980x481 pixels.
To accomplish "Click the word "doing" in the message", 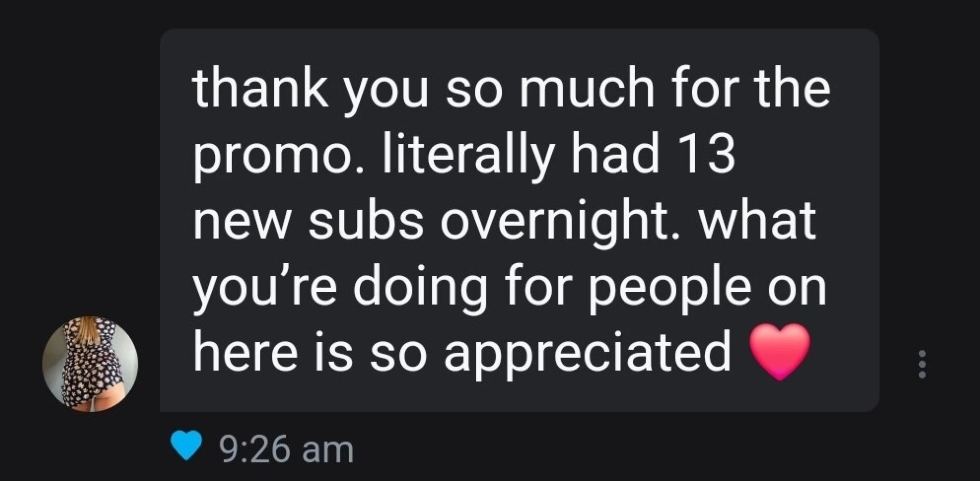I will 420,289.
